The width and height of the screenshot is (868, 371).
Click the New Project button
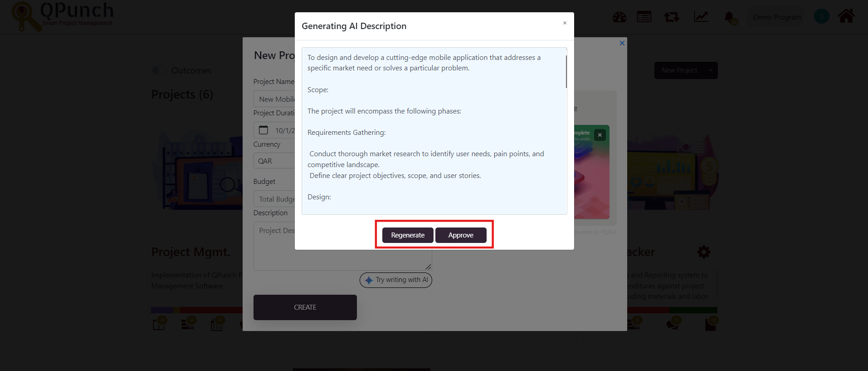(679, 70)
